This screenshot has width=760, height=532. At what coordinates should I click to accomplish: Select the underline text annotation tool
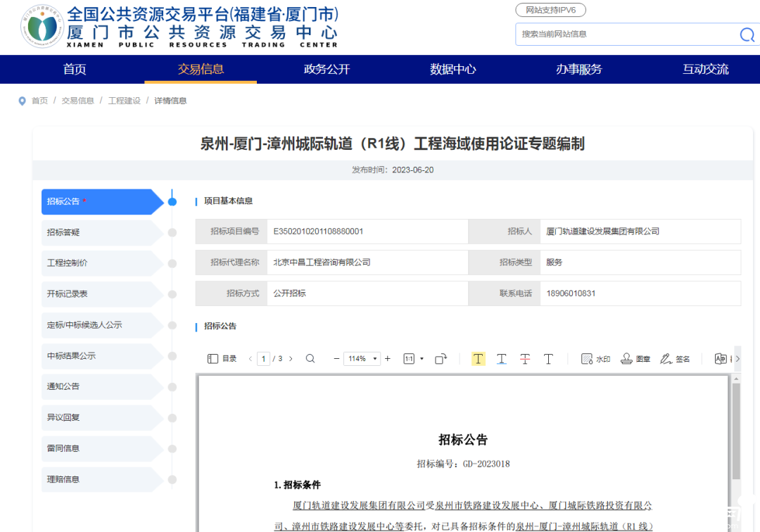pos(502,359)
